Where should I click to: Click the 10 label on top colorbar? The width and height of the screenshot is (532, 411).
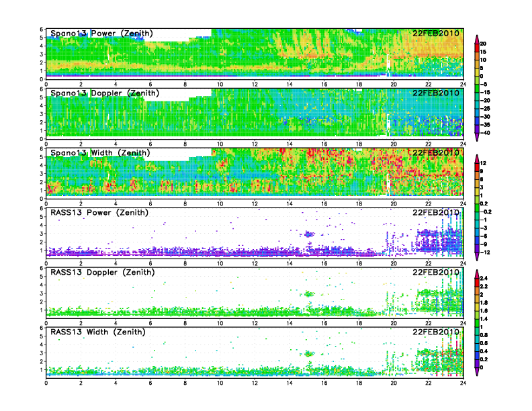pyautogui.click(x=483, y=60)
